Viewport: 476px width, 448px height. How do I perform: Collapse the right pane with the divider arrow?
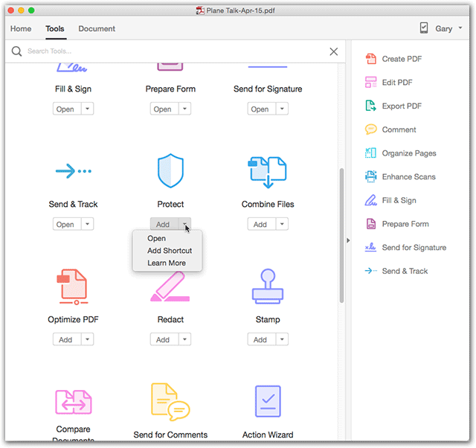coord(347,240)
